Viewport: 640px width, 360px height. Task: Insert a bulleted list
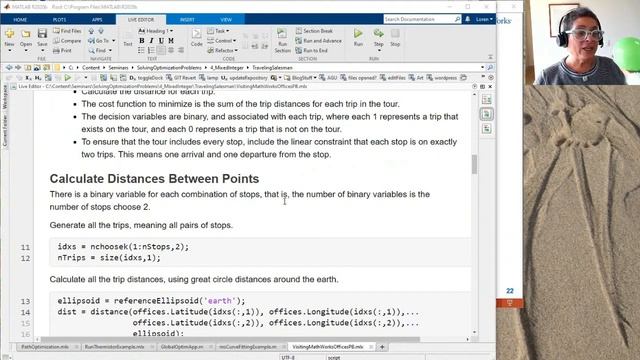coord(141,50)
